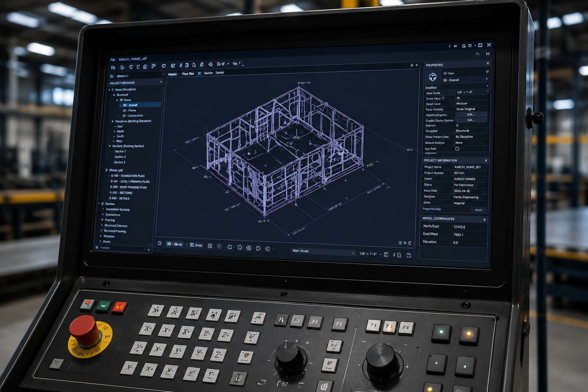Toggle the Sun Path checkbox
588x392 pixels.
pos(457,149)
